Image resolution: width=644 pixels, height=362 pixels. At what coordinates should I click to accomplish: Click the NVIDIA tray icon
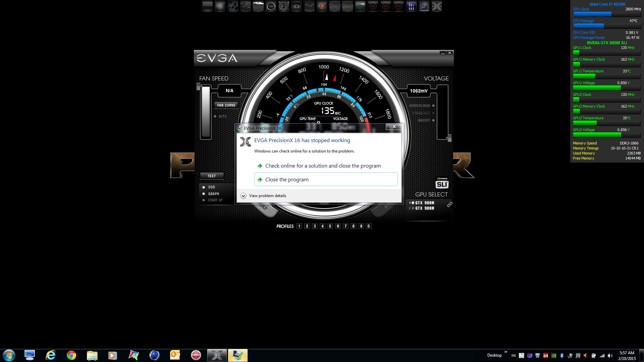(x=554, y=356)
